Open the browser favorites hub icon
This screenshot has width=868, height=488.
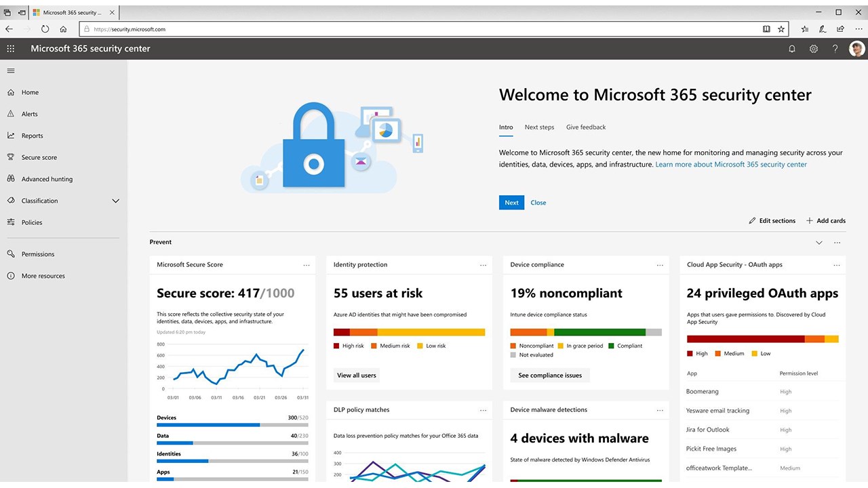click(x=805, y=29)
